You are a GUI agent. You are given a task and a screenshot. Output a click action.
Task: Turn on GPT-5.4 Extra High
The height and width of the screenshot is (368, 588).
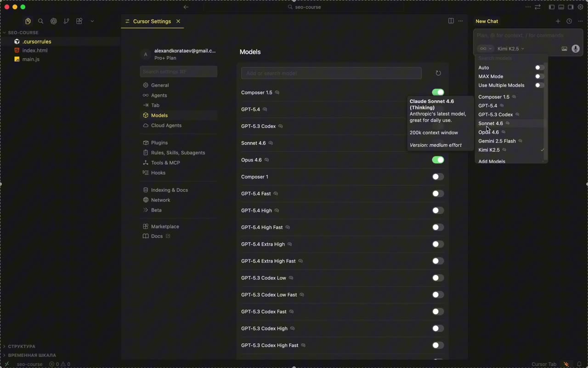438,244
